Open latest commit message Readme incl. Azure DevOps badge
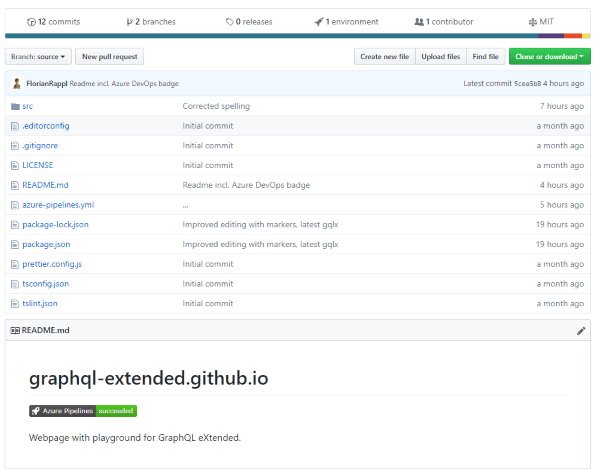Screen dimensions: 600x475 pyautogui.click(x=124, y=83)
